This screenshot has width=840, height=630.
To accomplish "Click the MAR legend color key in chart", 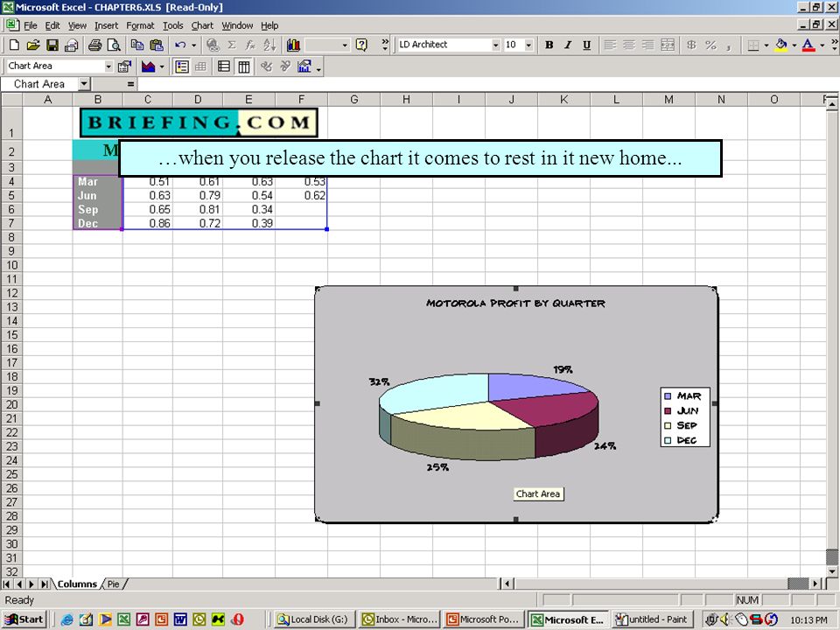I will click(668, 396).
